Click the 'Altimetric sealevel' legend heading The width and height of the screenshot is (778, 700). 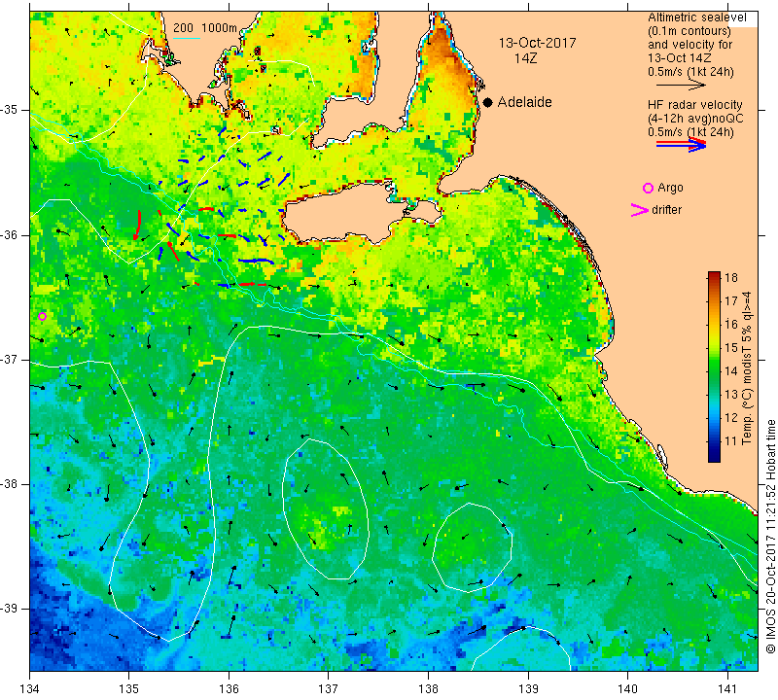(696, 17)
